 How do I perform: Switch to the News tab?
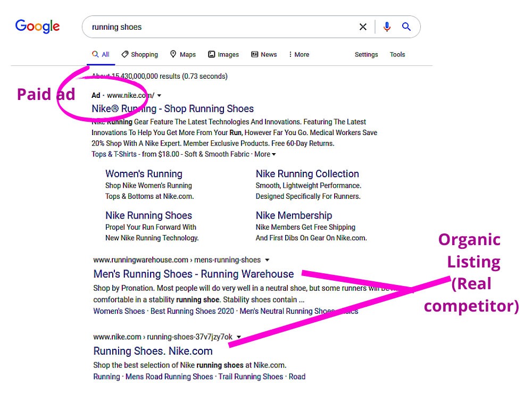click(264, 54)
